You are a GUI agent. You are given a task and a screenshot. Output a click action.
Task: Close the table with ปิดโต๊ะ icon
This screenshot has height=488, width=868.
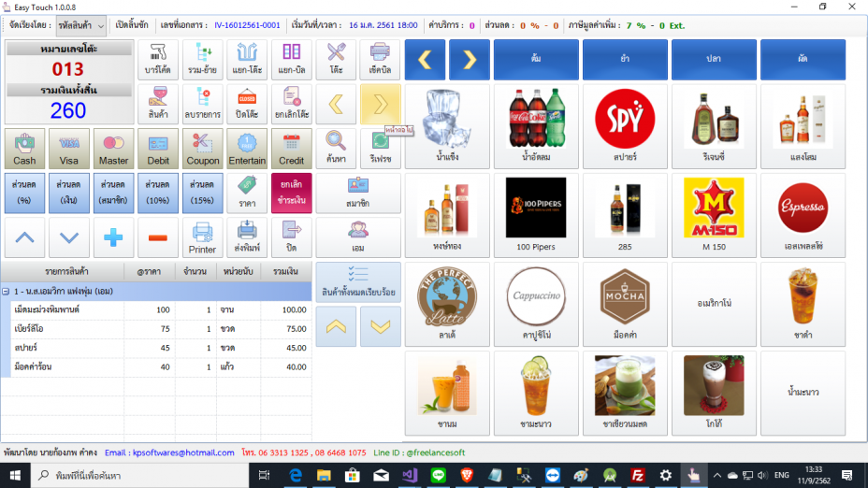[x=247, y=104]
